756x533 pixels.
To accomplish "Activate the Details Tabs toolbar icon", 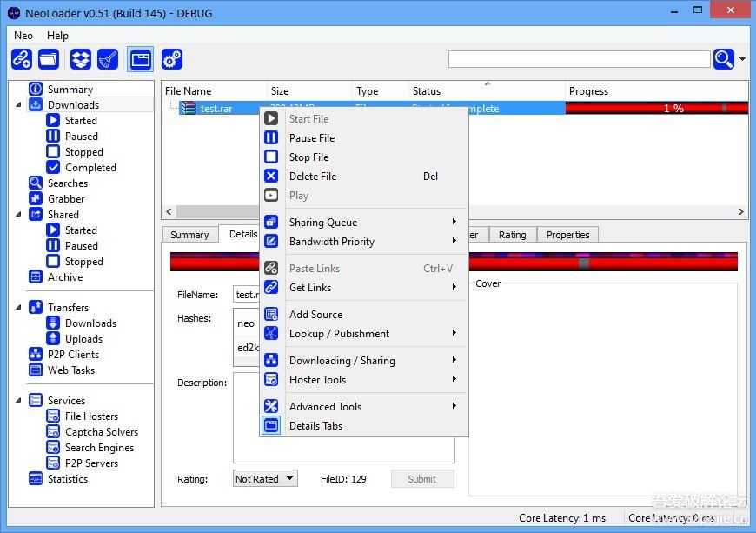I will point(141,59).
